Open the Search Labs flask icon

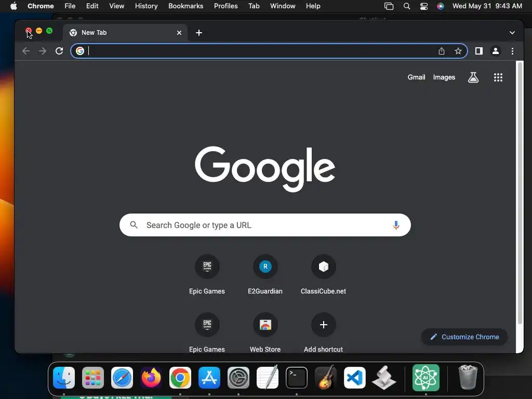pos(473,77)
